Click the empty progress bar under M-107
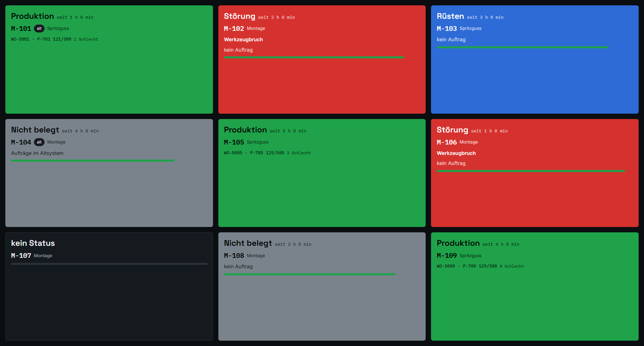The height and width of the screenshot is (346, 644). [109, 264]
